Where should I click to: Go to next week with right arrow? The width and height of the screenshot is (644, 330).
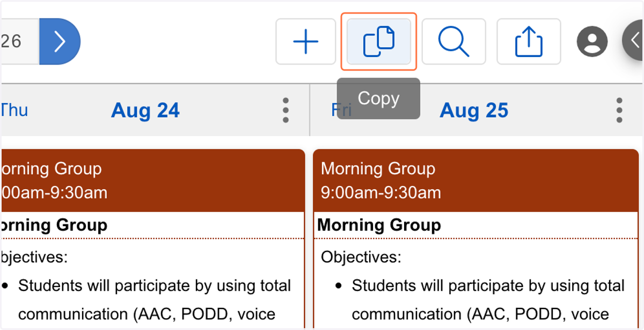[x=60, y=41]
